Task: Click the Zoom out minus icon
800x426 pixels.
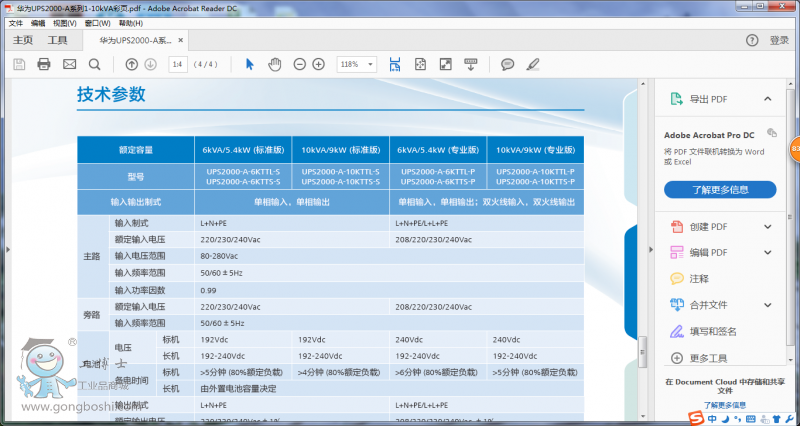Action: click(299, 64)
